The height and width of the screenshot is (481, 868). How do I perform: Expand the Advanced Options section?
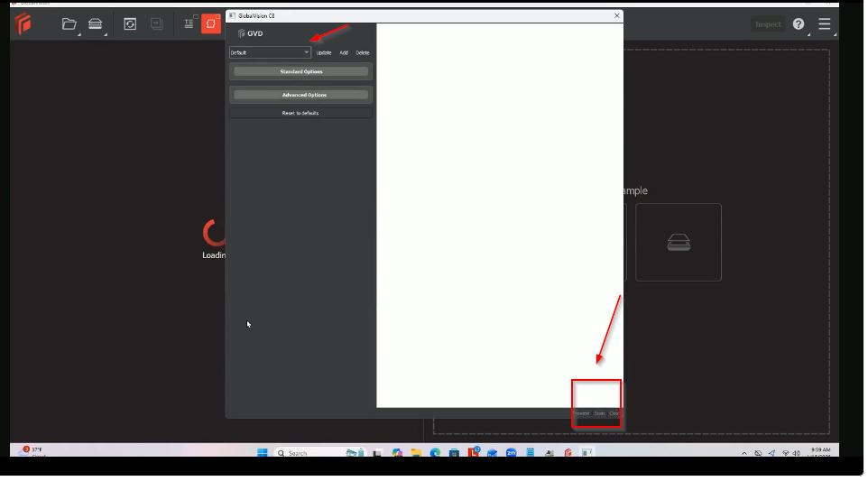[300, 95]
